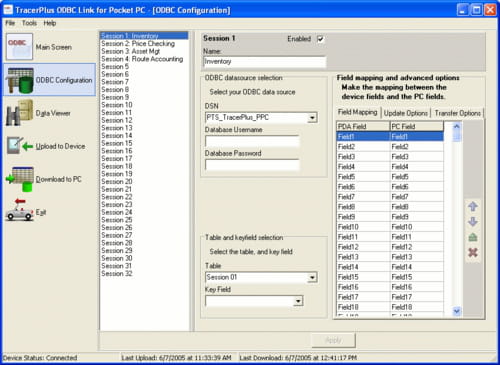500x365 pixels.
Task: Click the Upload to Device label
Action: click(60, 146)
